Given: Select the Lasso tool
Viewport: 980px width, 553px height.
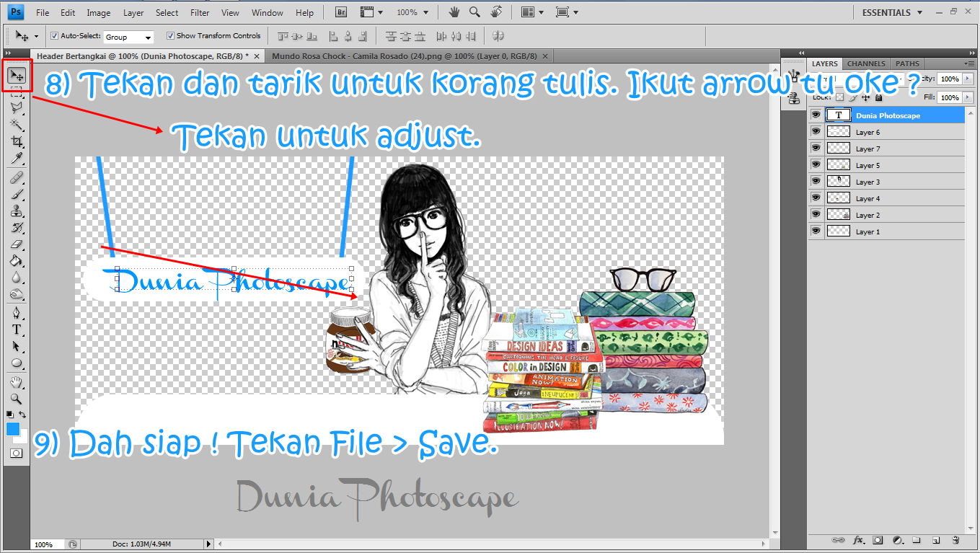Looking at the screenshot, I should [17, 107].
